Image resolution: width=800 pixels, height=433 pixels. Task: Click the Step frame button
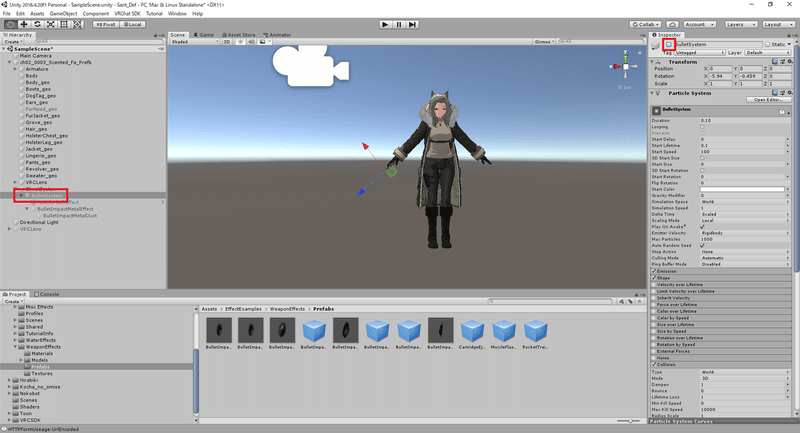click(x=413, y=24)
